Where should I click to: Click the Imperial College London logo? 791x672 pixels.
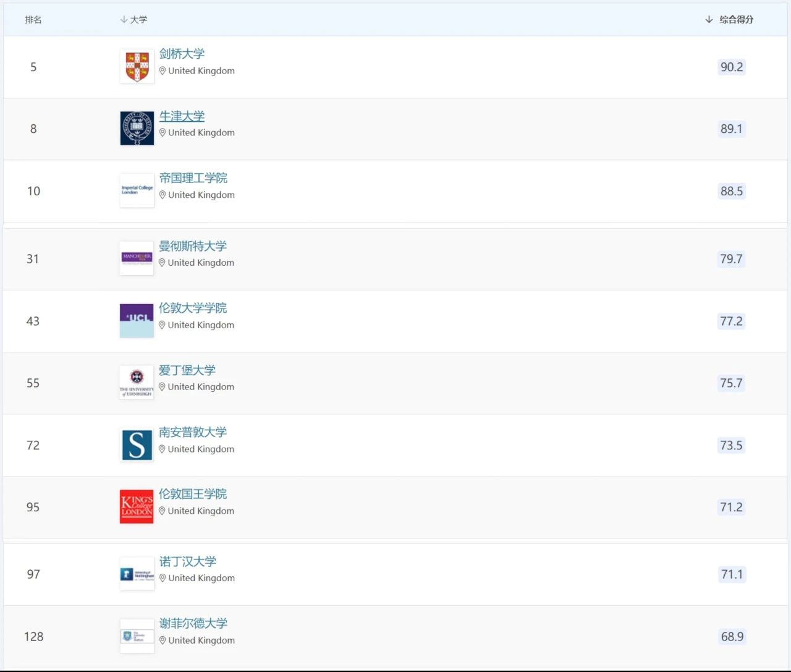(x=137, y=190)
